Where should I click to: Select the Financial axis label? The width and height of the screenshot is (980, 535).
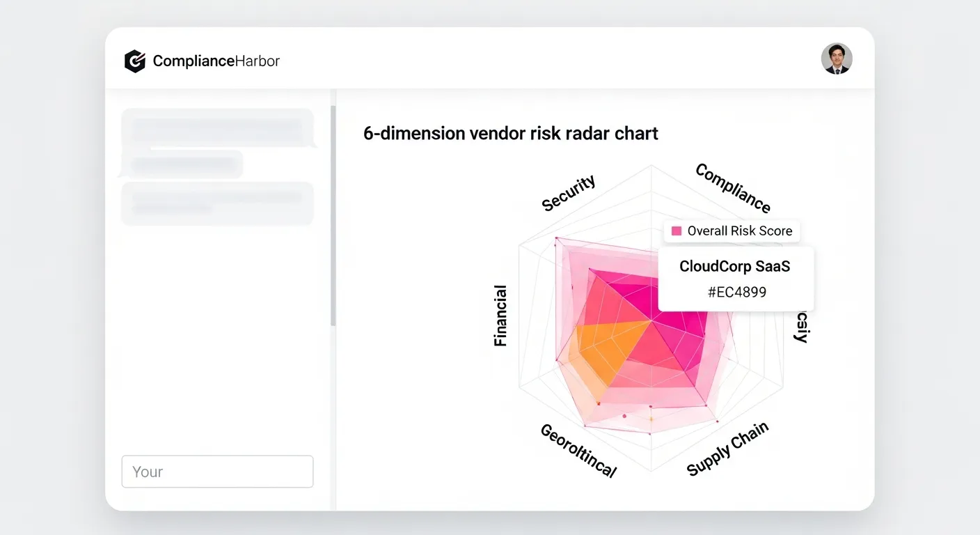(498, 315)
